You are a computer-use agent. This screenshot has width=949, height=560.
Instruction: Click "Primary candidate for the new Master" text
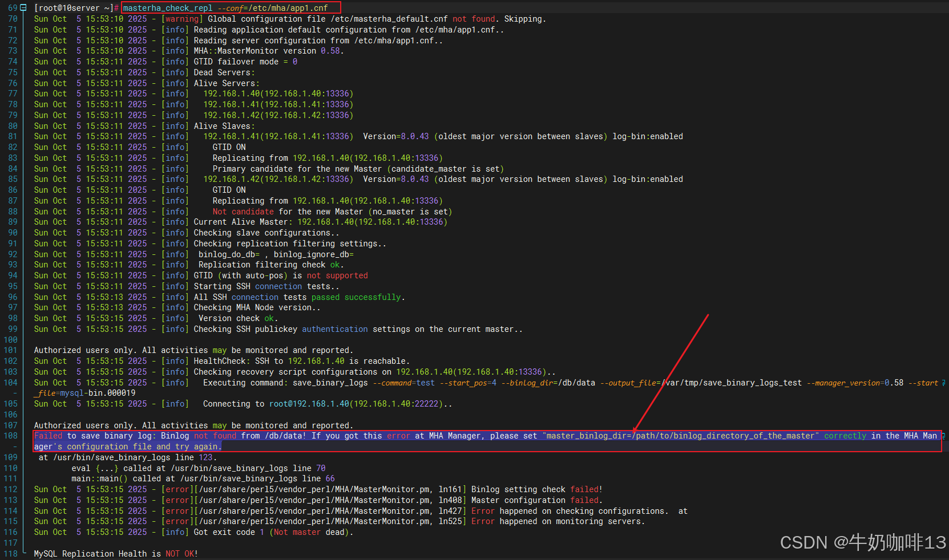coord(297,169)
